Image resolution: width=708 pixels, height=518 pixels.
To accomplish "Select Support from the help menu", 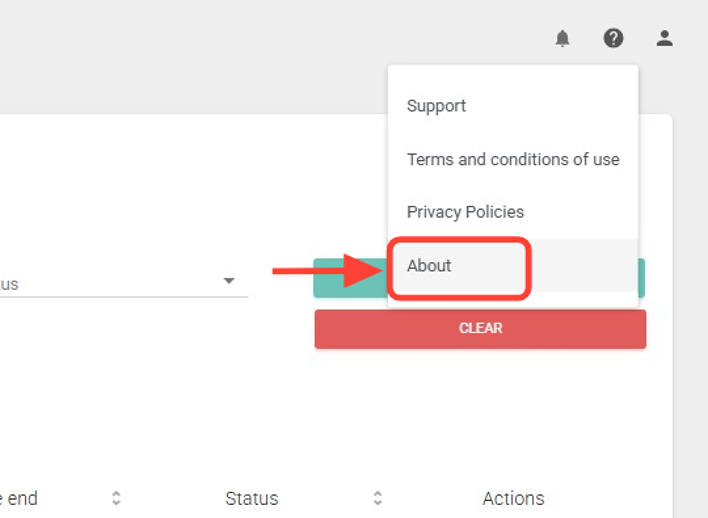I will (x=436, y=106).
